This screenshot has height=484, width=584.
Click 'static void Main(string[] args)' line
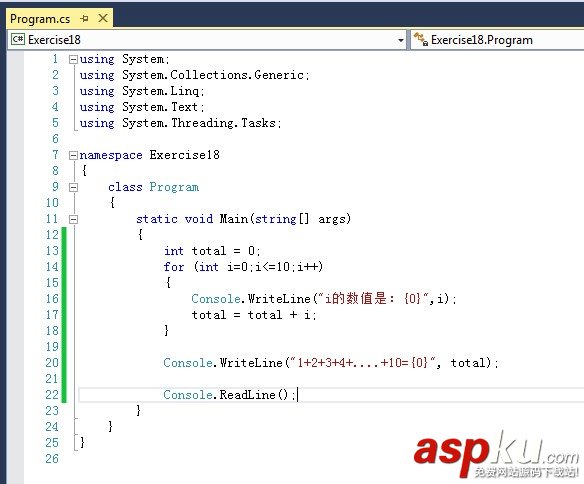click(x=243, y=219)
